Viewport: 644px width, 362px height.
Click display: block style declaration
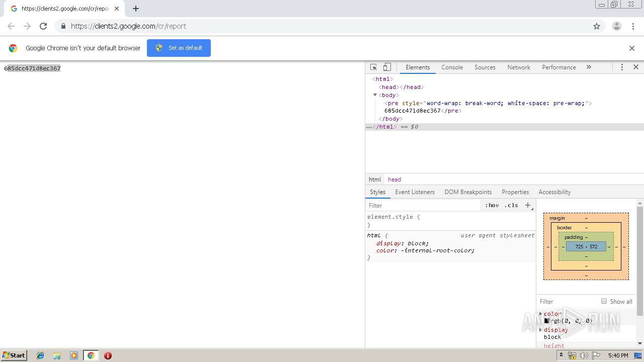click(x=403, y=243)
